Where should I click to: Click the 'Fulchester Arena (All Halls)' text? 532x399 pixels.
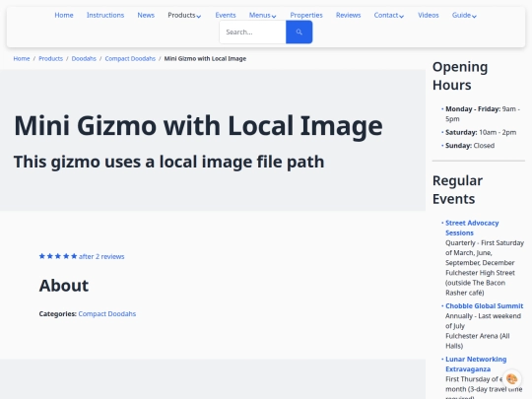pos(478,341)
